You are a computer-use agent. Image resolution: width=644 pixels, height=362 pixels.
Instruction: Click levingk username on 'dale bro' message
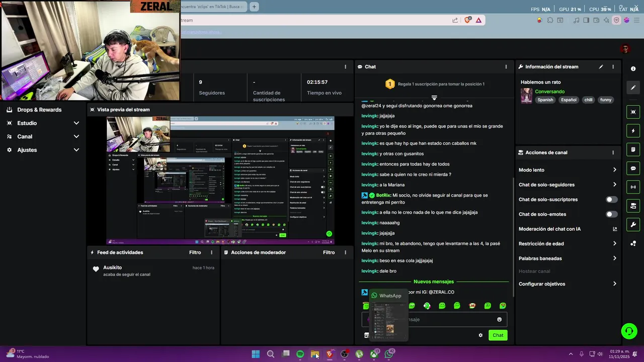pos(369,271)
